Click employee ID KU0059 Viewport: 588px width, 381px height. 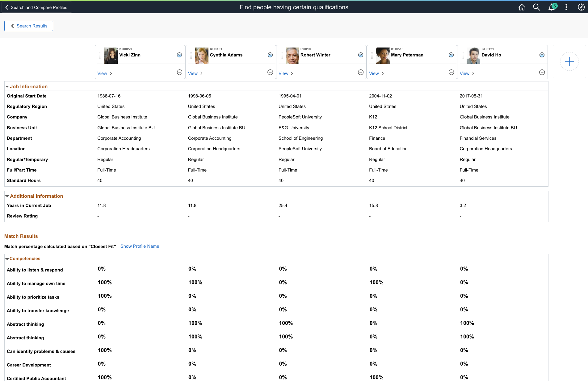[125, 49]
